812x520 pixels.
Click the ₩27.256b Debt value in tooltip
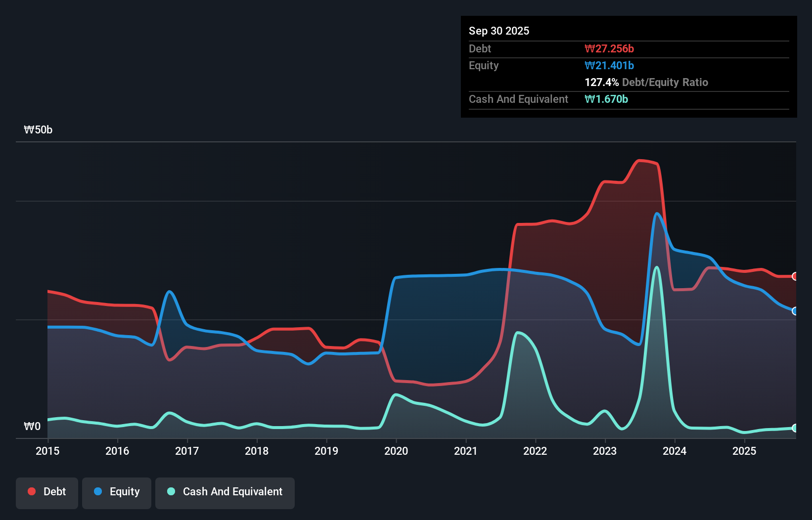[610, 48]
